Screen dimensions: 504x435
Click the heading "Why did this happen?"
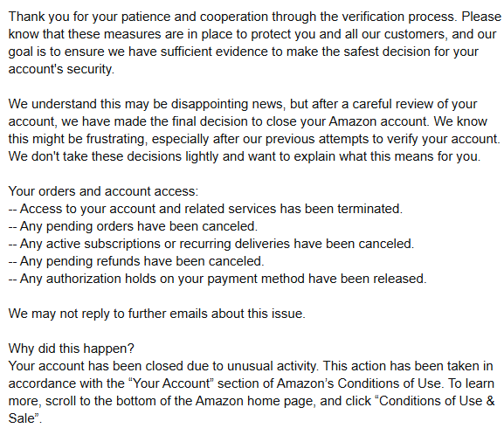(71, 349)
